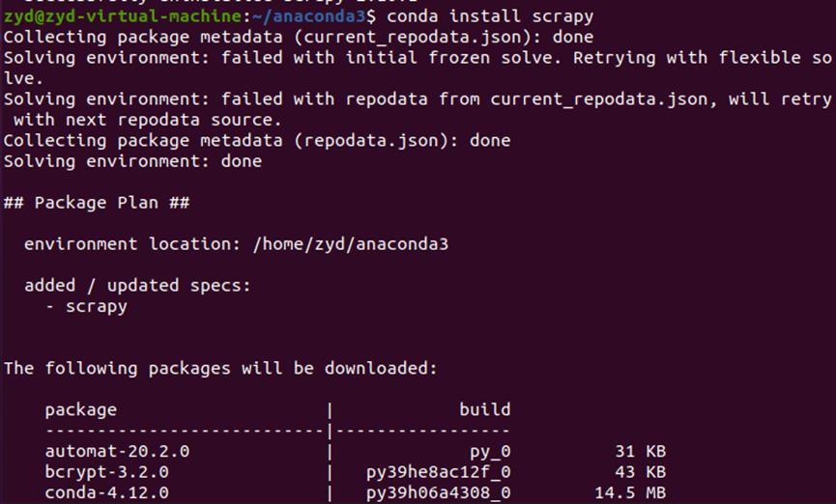Click the py39he8ac12f_0 build string
Image resolution: width=836 pixels, height=504 pixels.
(x=438, y=472)
